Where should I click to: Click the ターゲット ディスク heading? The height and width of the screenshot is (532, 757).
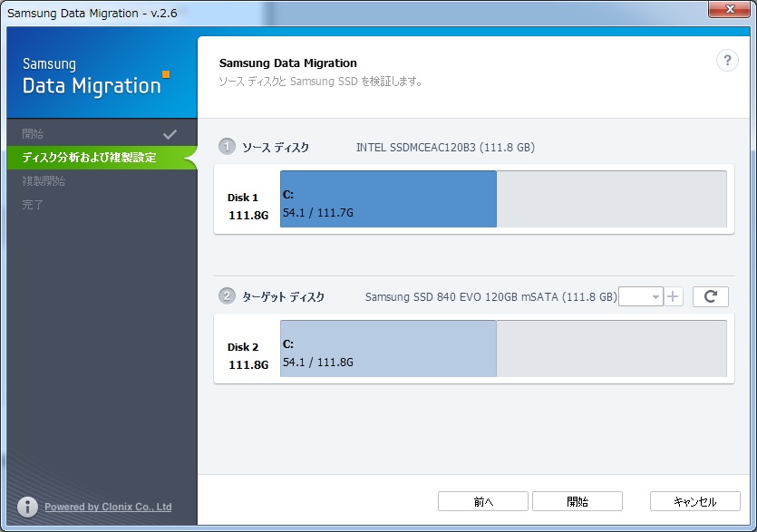pos(283,297)
